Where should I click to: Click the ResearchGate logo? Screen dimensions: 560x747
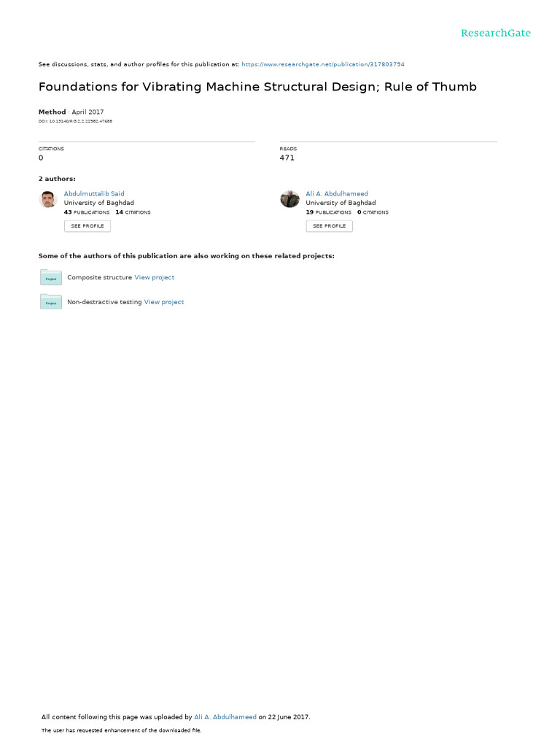pos(495,33)
